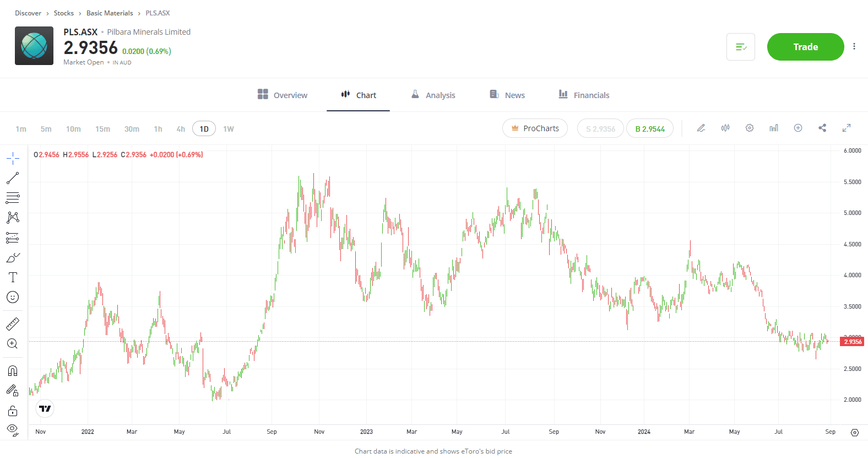
Task: Open the Fibonacci retracement tool
Action: pos(13,198)
